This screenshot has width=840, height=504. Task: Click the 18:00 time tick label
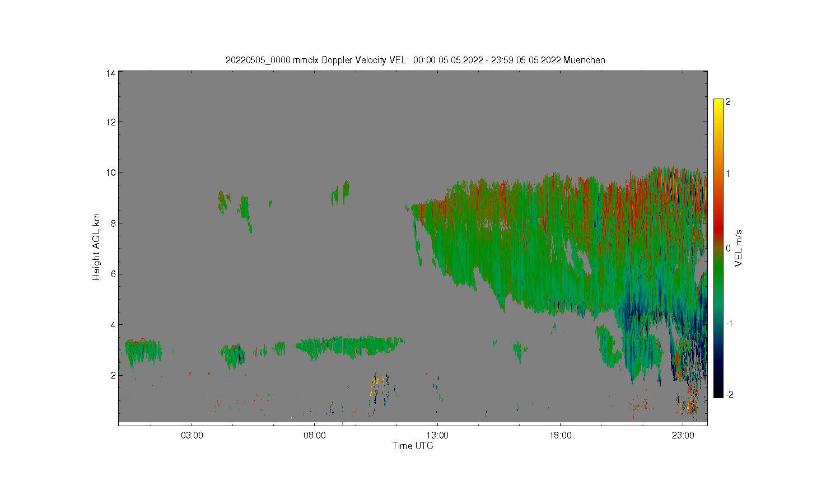click(560, 435)
